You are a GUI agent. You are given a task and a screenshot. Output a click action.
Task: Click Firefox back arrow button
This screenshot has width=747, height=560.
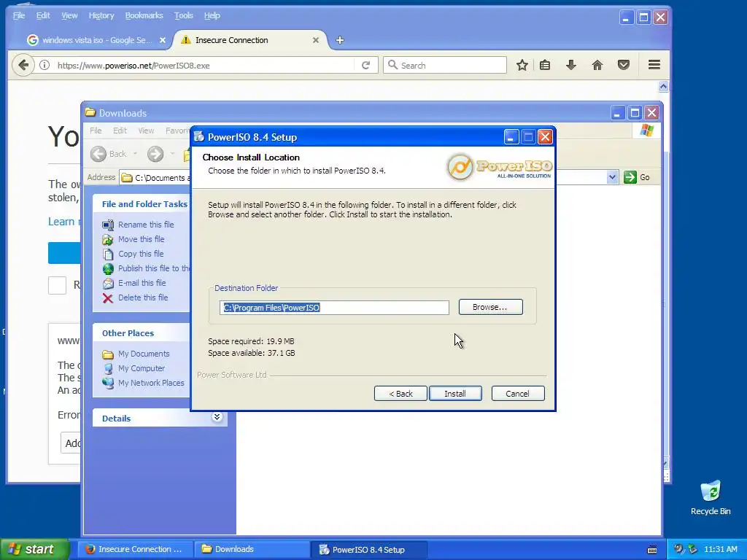pos(23,65)
